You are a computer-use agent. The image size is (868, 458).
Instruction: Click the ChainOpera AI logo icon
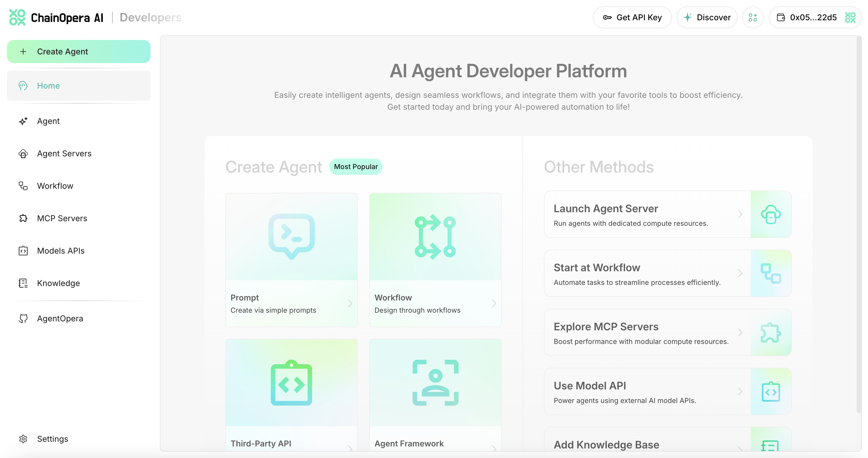tap(17, 17)
